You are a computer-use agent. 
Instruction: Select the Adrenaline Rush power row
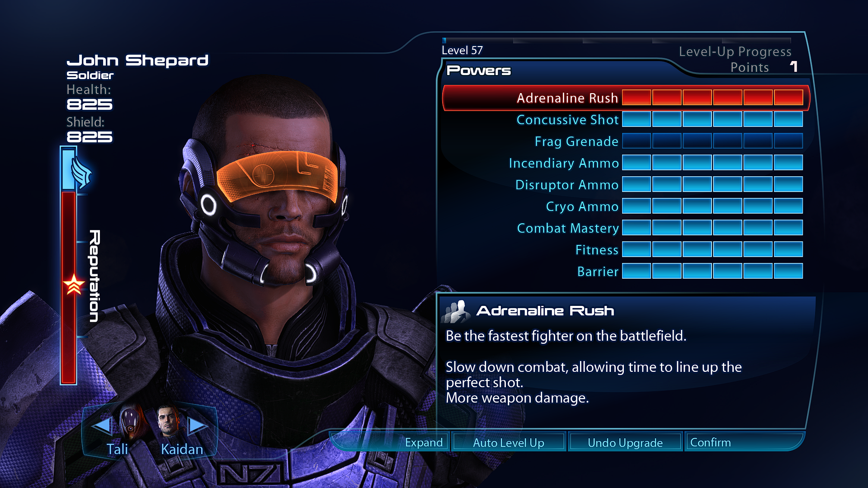click(626, 98)
